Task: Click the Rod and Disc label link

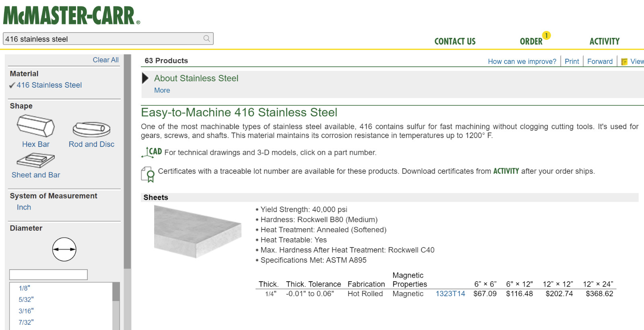Action: (x=91, y=144)
